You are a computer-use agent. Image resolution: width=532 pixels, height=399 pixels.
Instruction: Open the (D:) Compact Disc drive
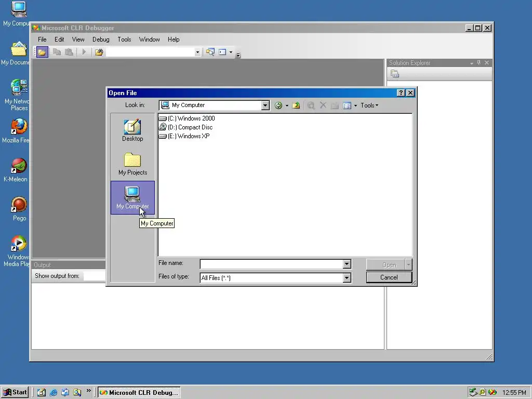186,127
